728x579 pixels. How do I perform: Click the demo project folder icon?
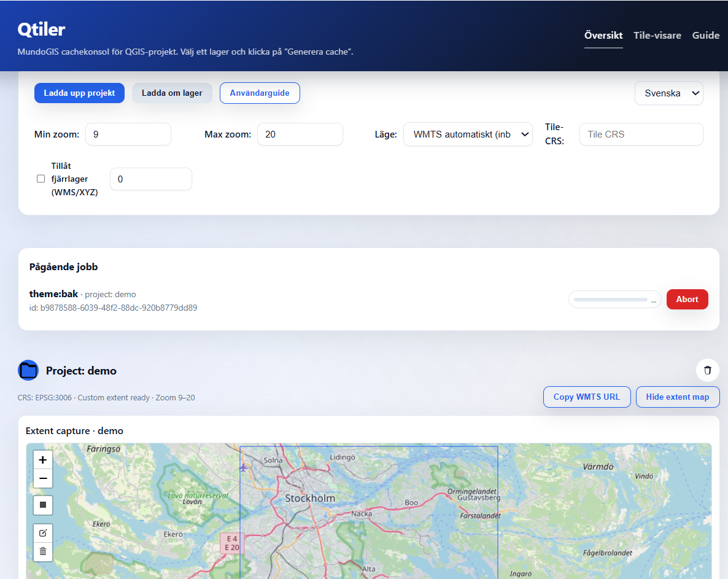(x=28, y=370)
